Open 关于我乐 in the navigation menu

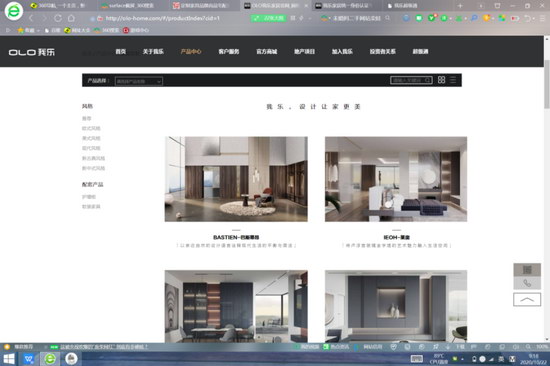pyautogui.click(x=153, y=52)
